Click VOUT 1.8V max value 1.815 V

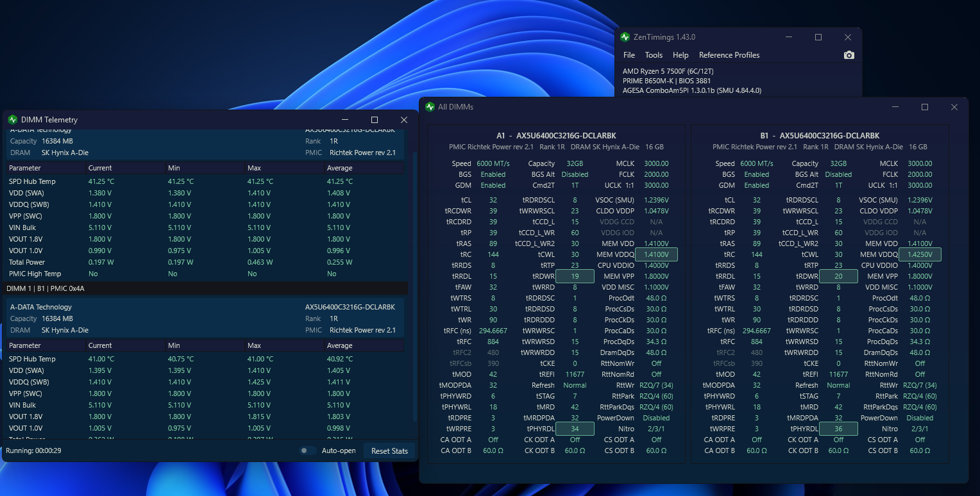(x=258, y=417)
